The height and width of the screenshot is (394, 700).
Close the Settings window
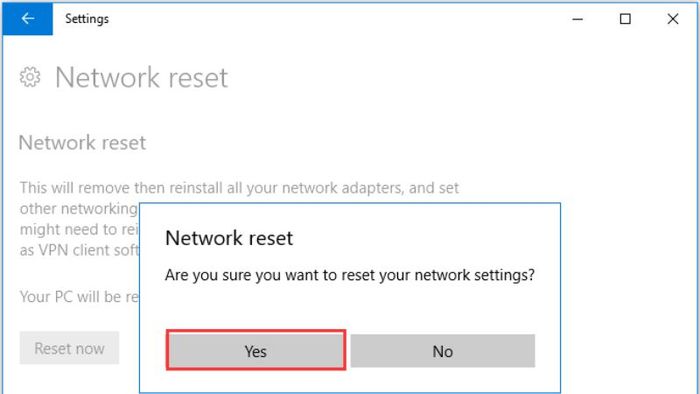(673, 19)
